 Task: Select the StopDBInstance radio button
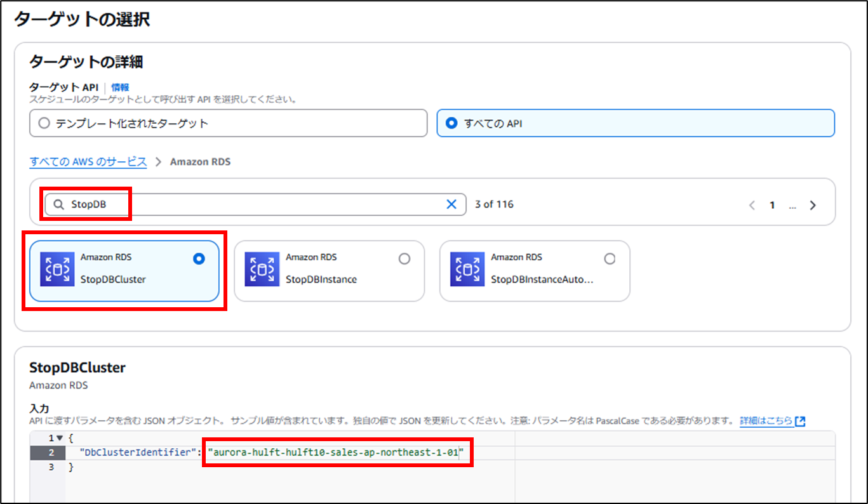tap(404, 259)
